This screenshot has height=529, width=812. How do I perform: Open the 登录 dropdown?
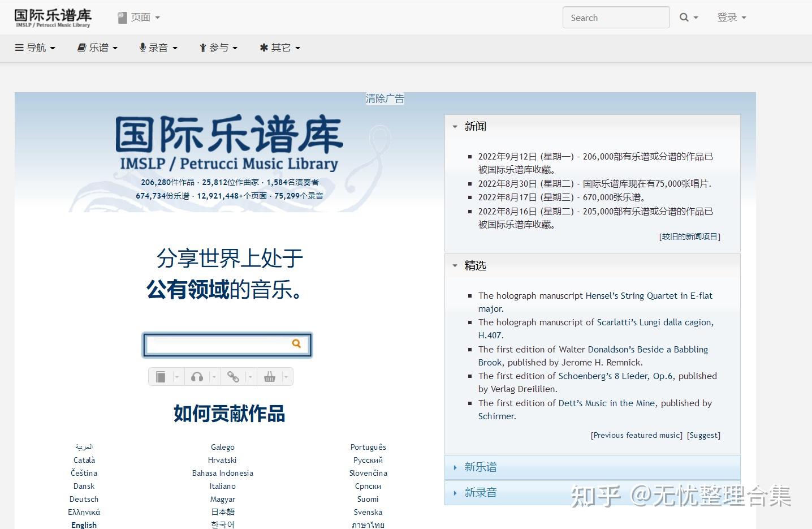pos(732,18)
